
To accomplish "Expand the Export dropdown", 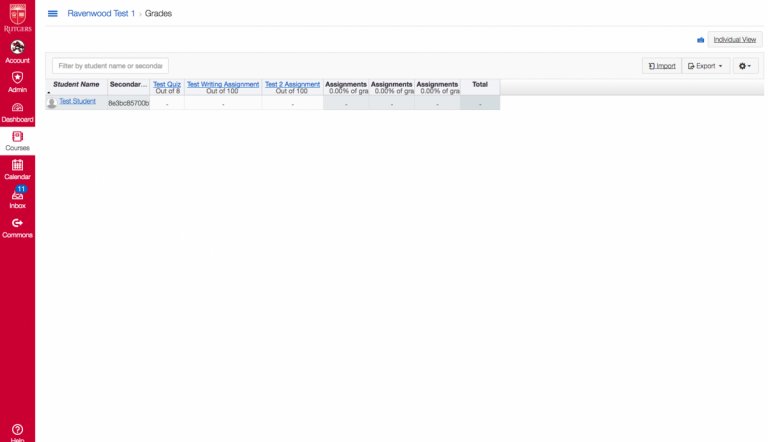I will tap(705, 66).
